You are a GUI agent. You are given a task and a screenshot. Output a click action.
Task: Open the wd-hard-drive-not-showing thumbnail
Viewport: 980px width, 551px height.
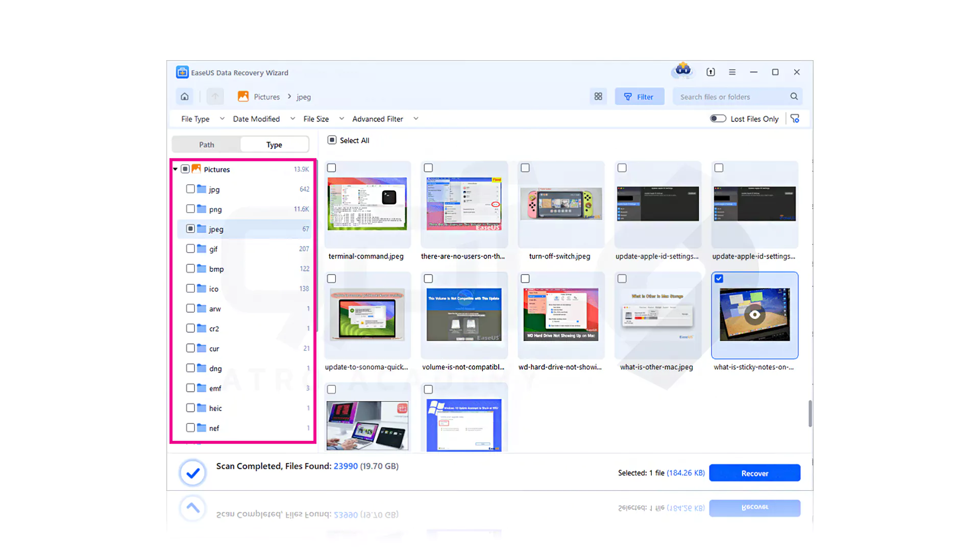(x=561, y=315)
